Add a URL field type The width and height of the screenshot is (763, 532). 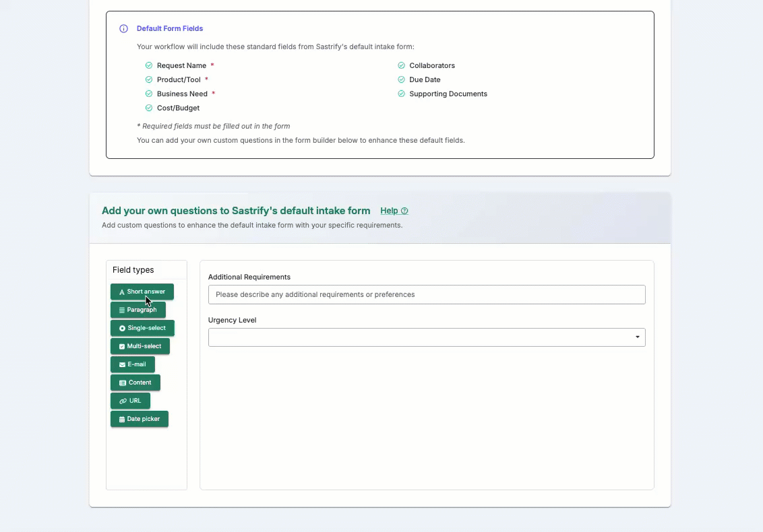(x=130, y=401)
